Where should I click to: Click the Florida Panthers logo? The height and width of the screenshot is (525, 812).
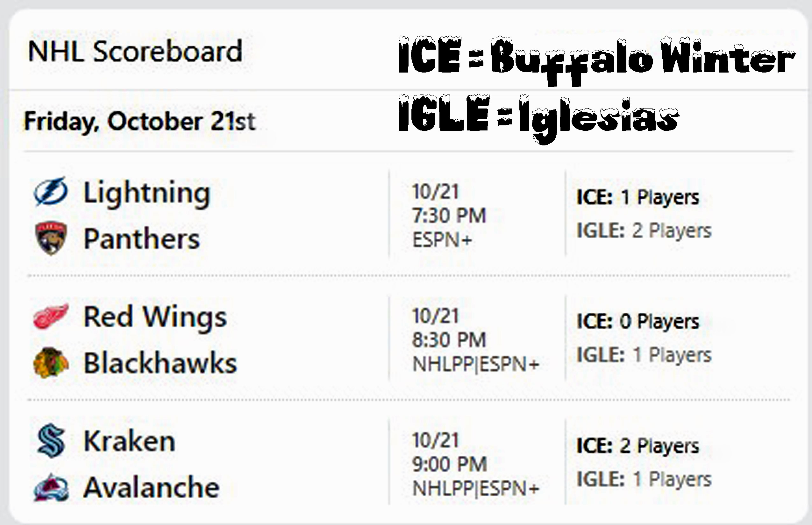click(51, 238)
